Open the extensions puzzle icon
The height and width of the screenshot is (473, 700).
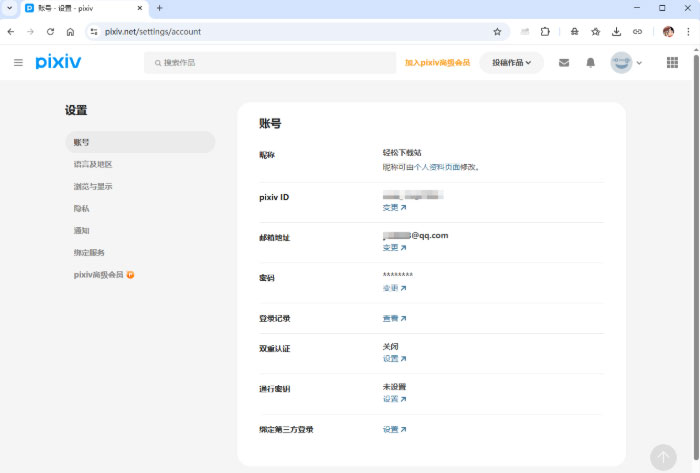[x=545, y=32]
